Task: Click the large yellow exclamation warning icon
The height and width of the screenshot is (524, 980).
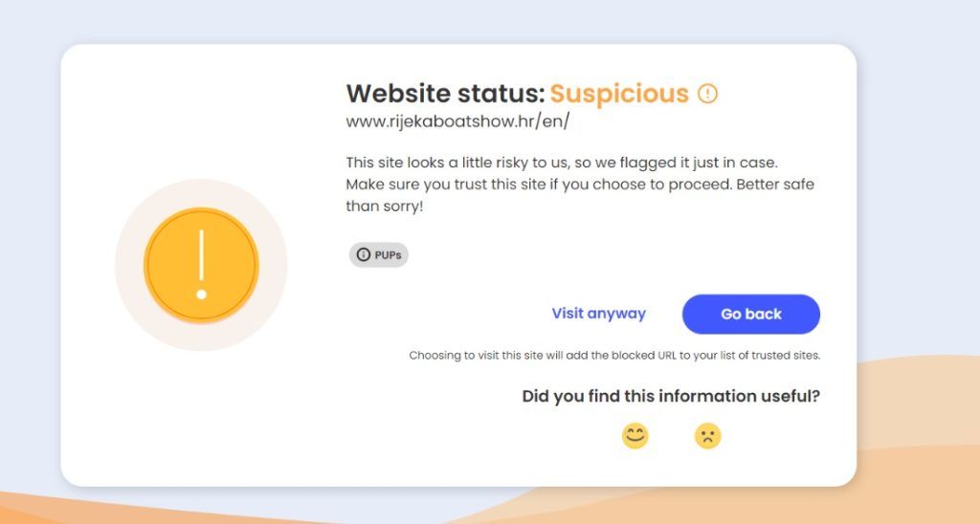Action: coord(201,265)
